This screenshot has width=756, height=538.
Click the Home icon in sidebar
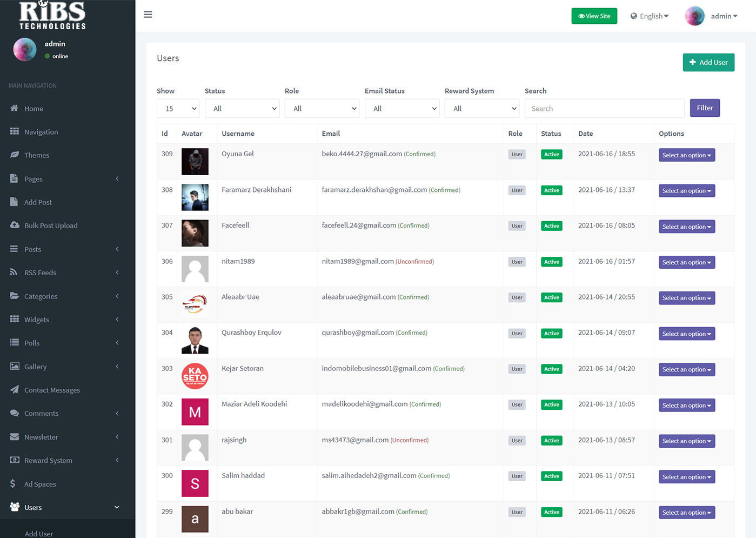15,108
